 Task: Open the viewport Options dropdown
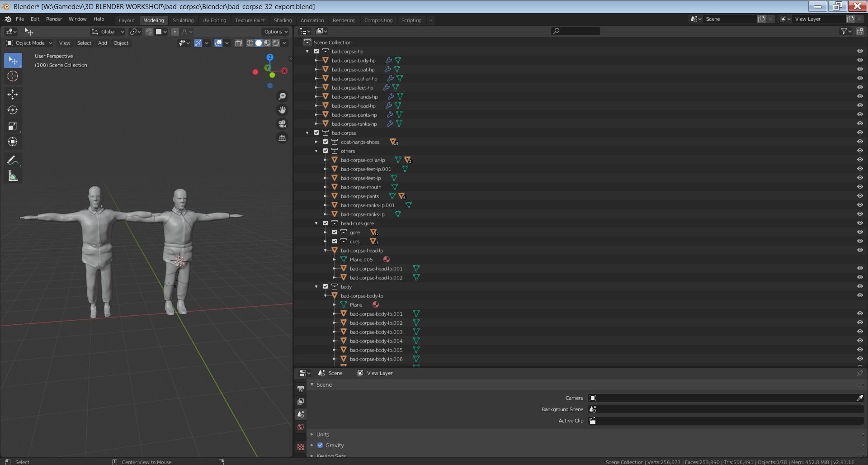coord(275,32)
